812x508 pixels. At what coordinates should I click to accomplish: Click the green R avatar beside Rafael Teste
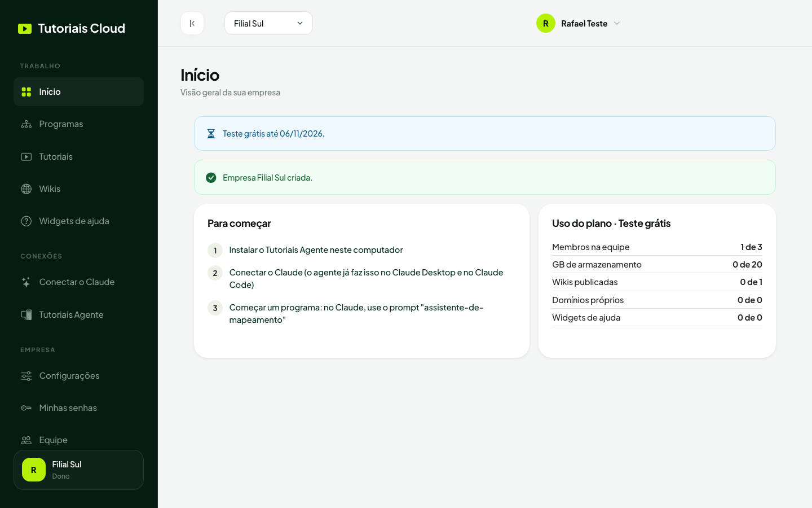[x=546, y=23]
